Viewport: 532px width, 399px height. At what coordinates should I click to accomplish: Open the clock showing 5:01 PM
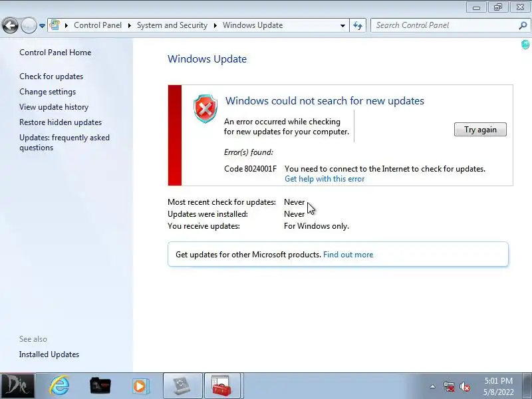click(498, 386)
